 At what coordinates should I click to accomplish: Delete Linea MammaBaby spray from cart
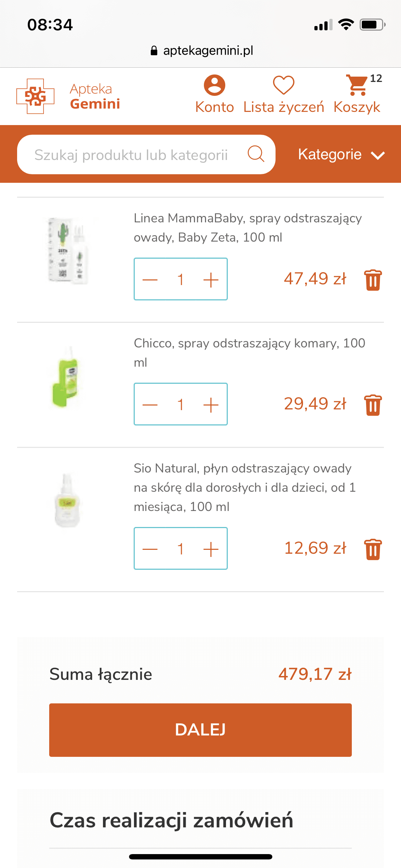(373, 280)
